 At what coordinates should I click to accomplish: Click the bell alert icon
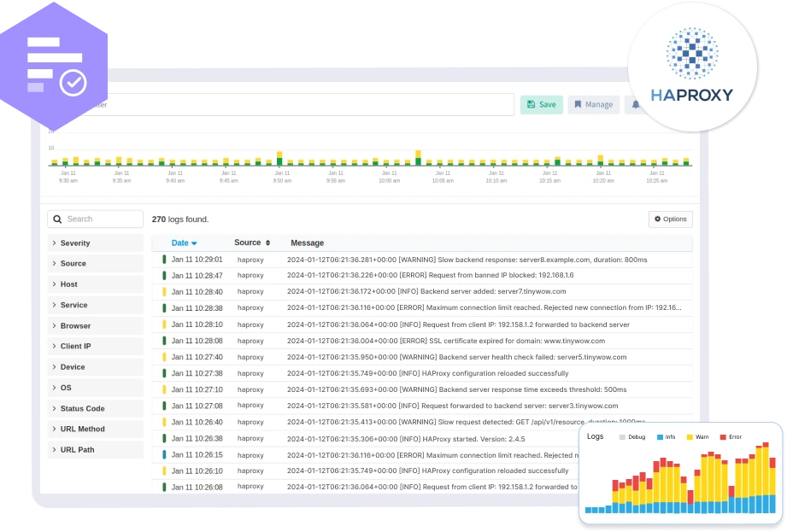(636, 105)
